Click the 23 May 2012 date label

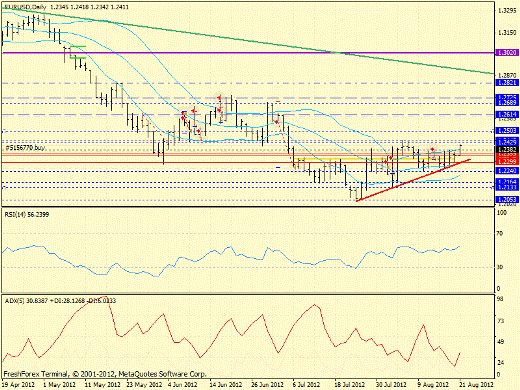point(144,384)
